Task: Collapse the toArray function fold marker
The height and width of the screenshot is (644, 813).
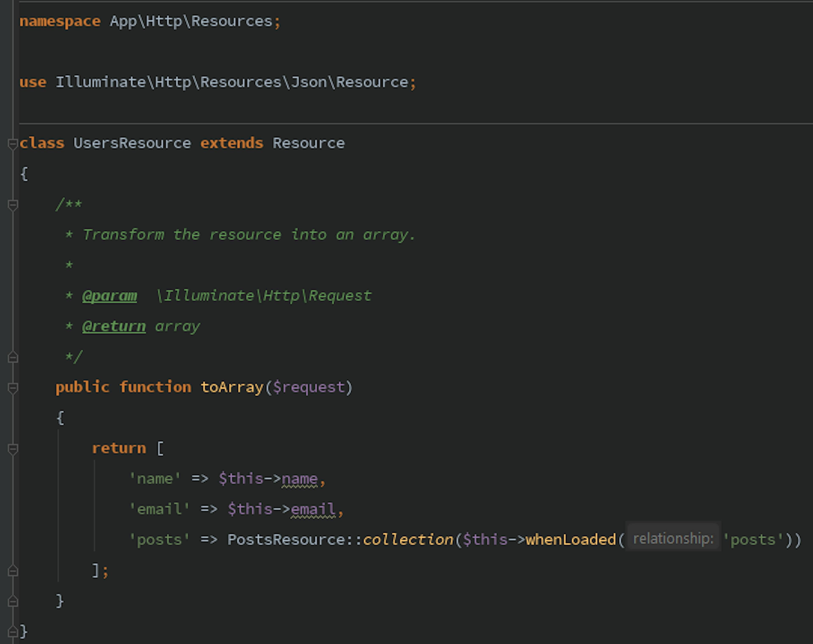Action: [x=13, y=387]
